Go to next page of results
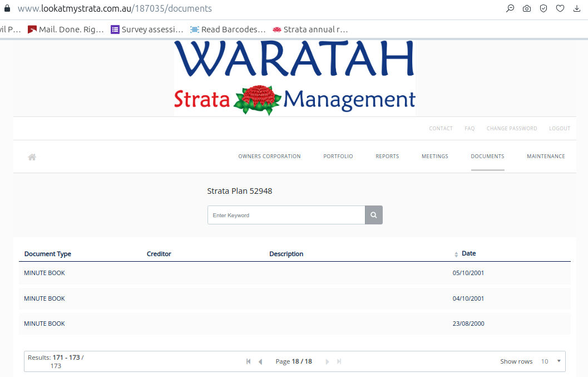588x377 pixels. (x=327, y=361)
